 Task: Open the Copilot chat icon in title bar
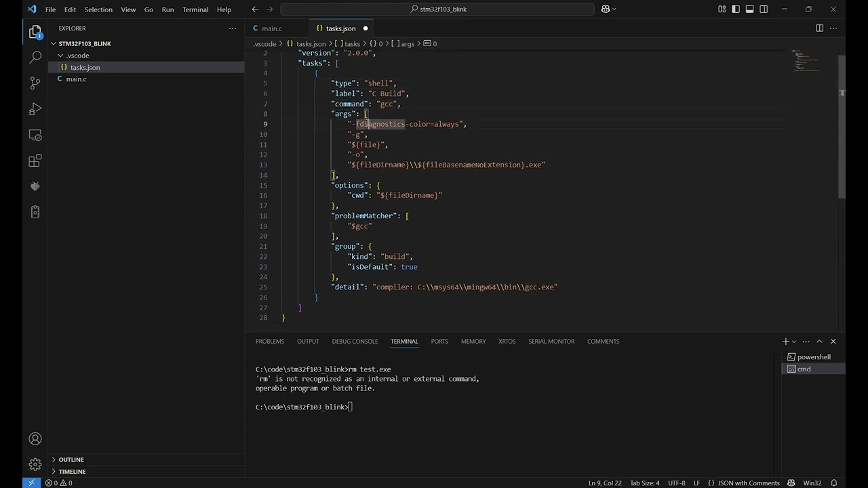pos(606,9)
